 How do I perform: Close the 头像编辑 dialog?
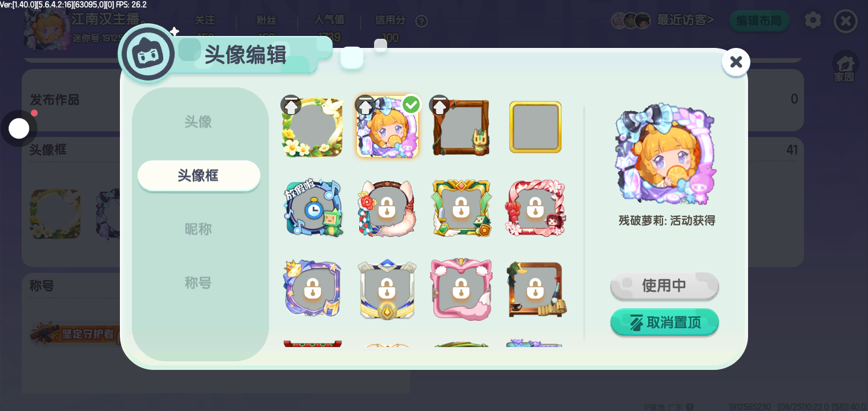[736, 62]
